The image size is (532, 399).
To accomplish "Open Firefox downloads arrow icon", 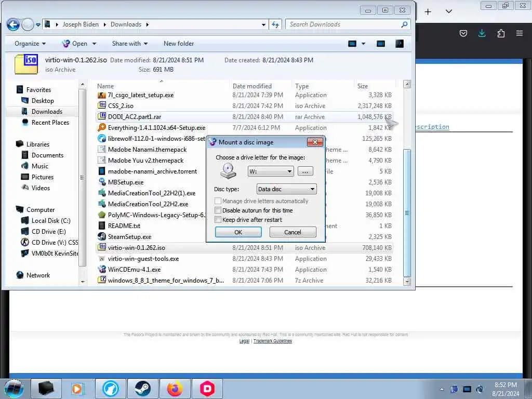I will coord(482,33).
